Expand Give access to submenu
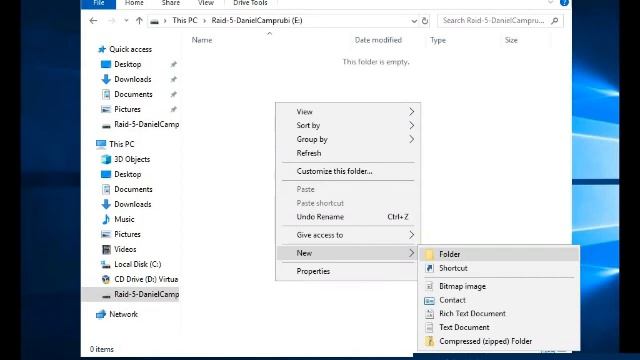This screenshot has height=360, width=640. coord(348,235)
